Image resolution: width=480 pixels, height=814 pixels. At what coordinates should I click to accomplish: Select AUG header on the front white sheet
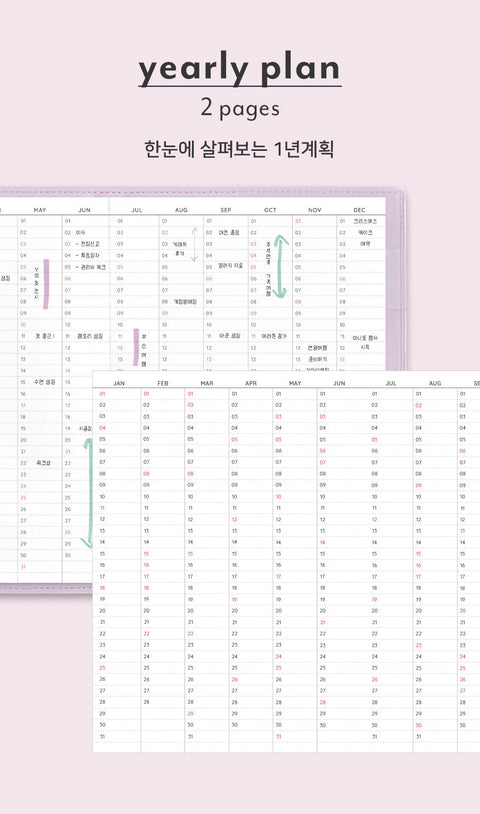click(435, 383)
